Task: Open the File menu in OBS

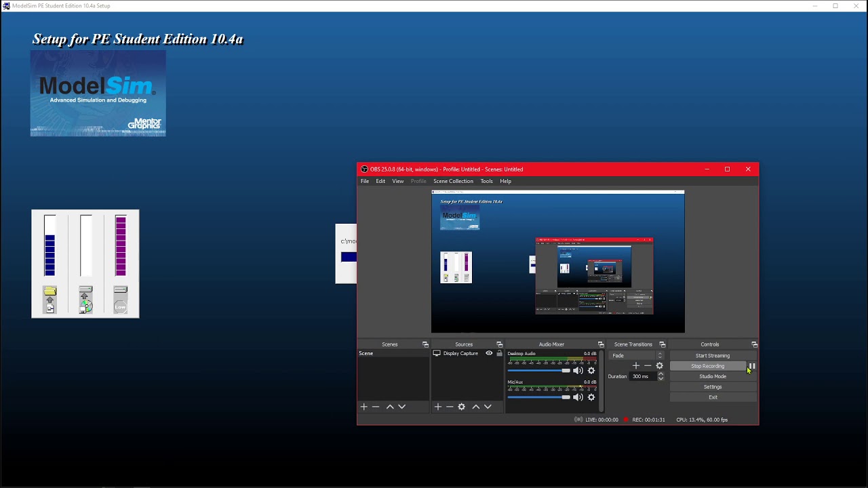Action: (x=365, y=181)
